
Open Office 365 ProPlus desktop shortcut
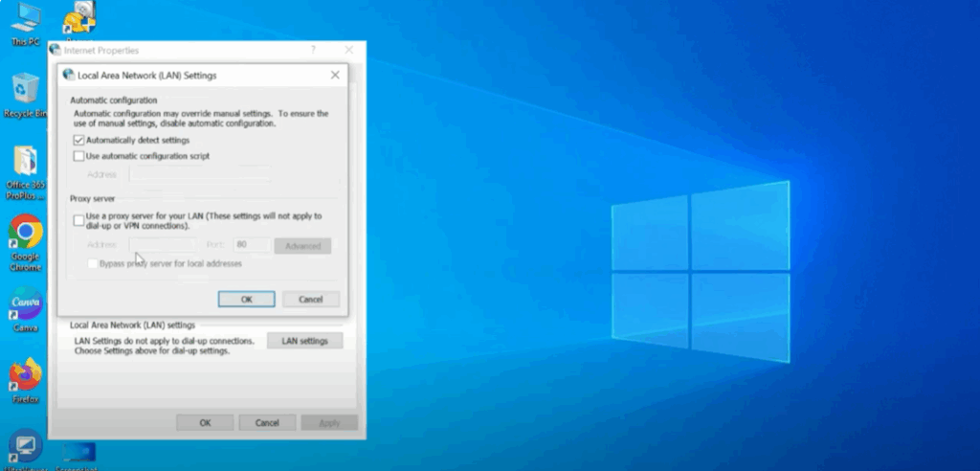26,172
